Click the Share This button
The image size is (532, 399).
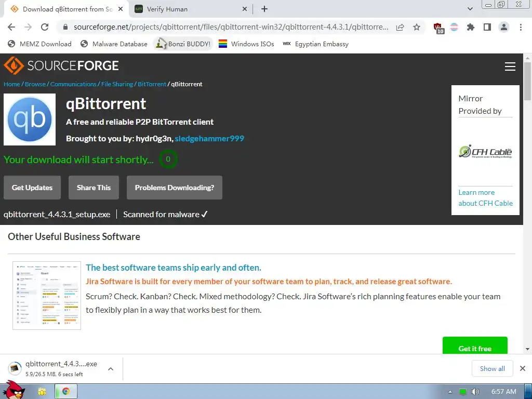94,188
